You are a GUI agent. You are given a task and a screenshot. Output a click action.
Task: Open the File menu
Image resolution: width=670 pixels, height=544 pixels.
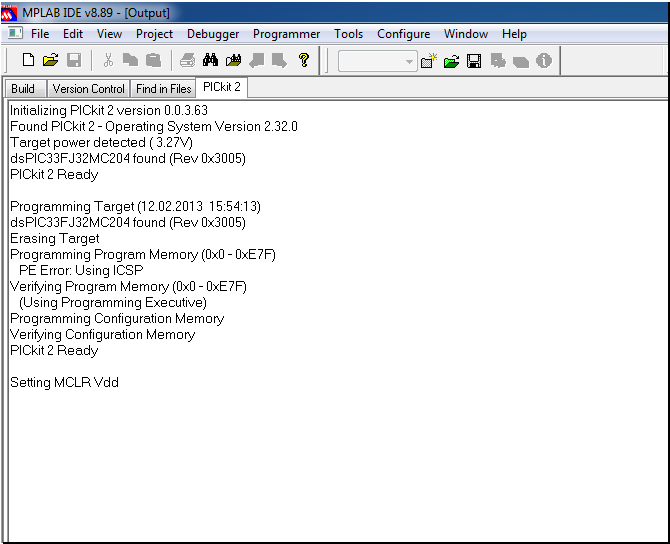(x=40, y=34)
